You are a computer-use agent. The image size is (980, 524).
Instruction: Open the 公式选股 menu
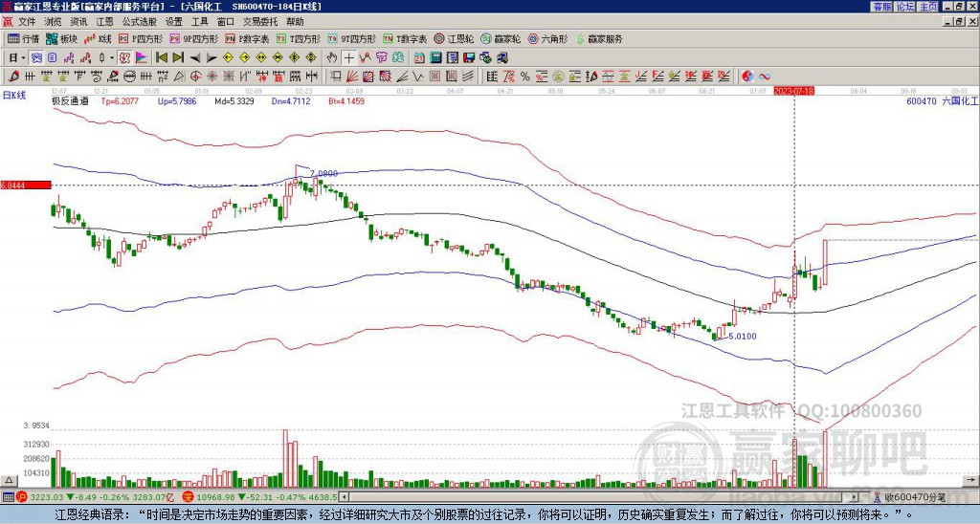coord(140,22)
